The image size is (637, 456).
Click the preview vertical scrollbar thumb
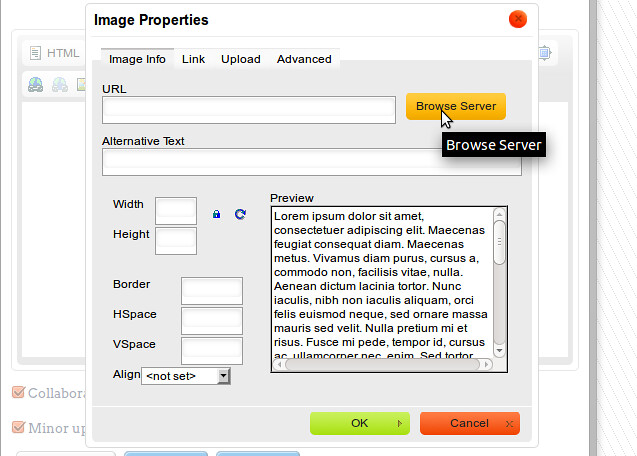click(x=499, y=242)
